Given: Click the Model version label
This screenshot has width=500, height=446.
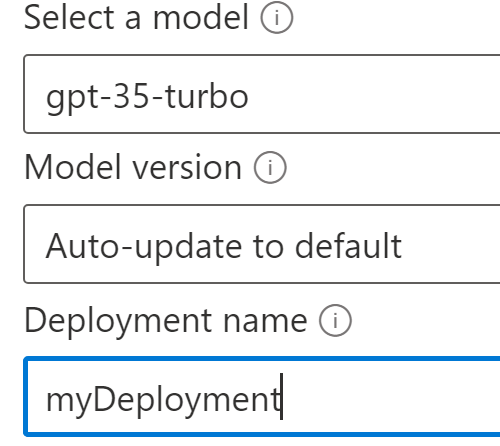Looking at the screenshot, I should tap(133, 167).
